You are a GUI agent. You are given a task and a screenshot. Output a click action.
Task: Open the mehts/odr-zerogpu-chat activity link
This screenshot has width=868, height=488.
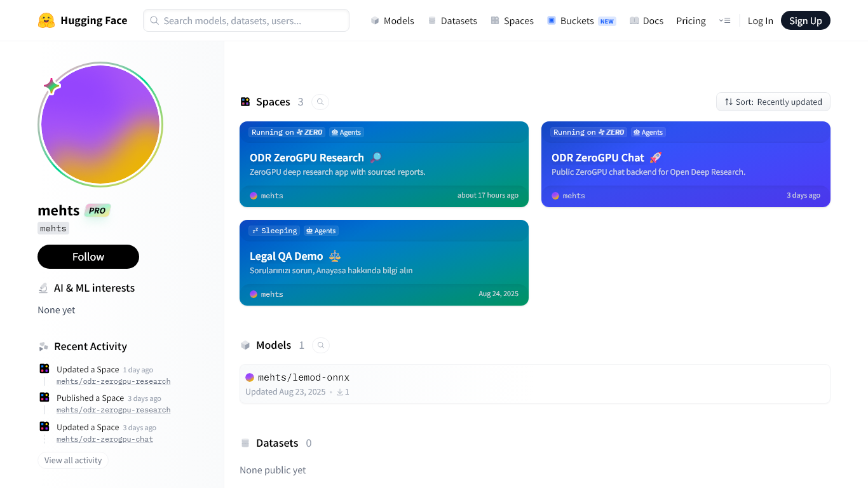click(105, 439)
